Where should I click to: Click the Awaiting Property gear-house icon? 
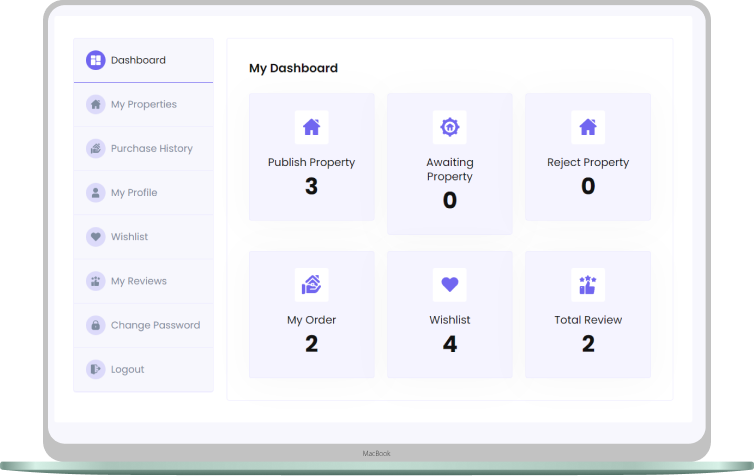click(x=450, y=127)
